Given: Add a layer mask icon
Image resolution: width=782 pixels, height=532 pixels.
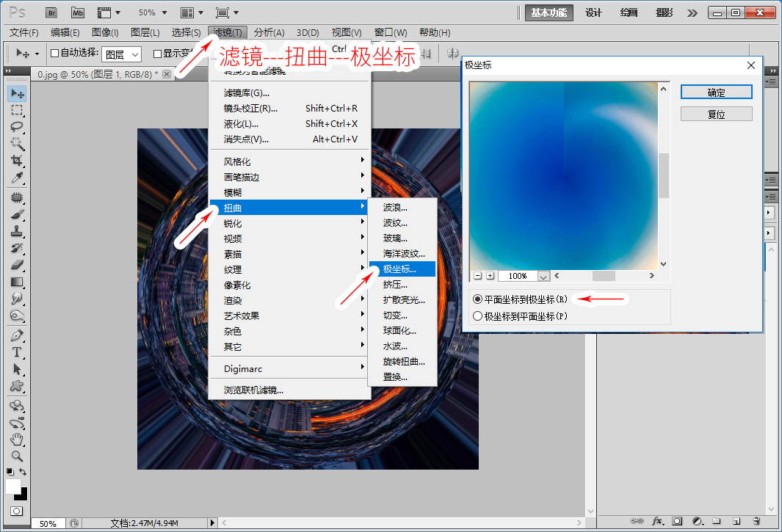Looking at the screenshot, I should coord(677,522).
